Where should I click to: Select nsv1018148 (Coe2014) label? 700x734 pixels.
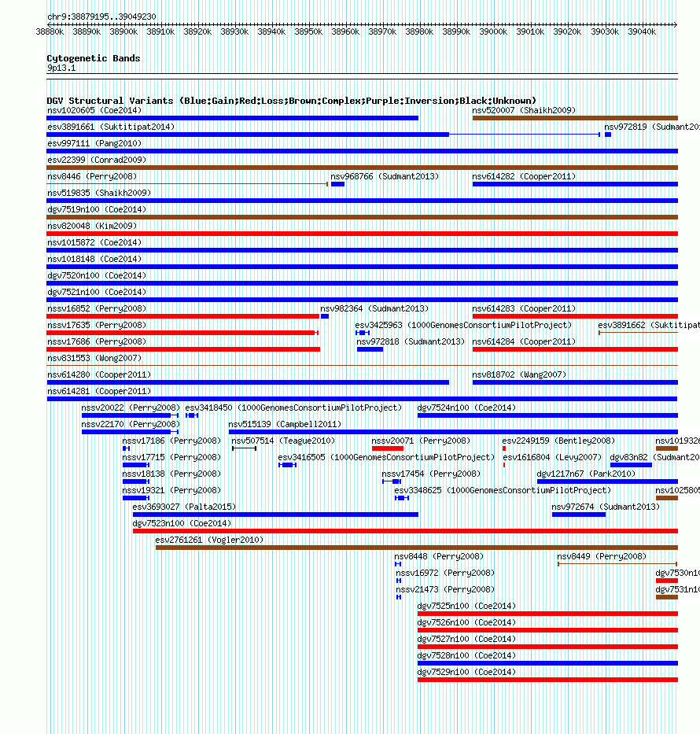[x=94, y=259]
